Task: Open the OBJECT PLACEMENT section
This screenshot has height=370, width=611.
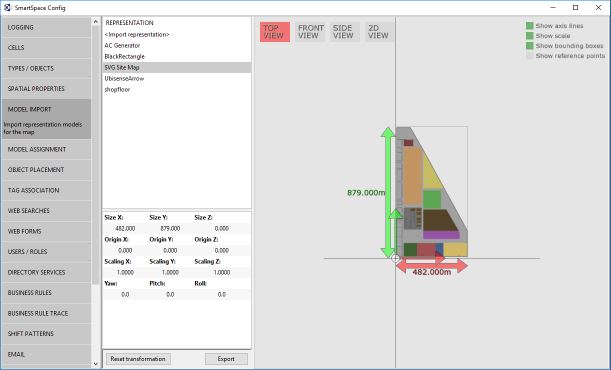Action: pyautogui.click(x=46, y=170)
